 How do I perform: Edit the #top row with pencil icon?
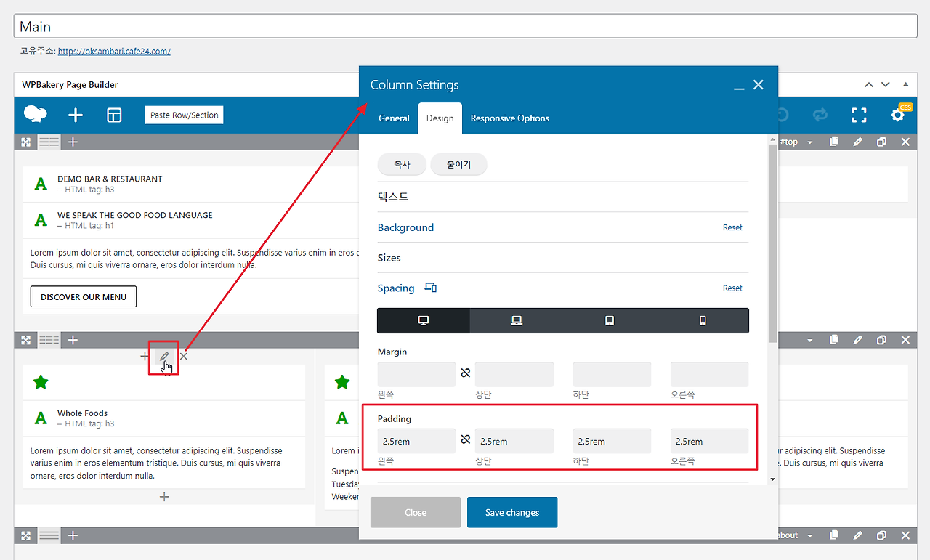click(x=858, y=142)
